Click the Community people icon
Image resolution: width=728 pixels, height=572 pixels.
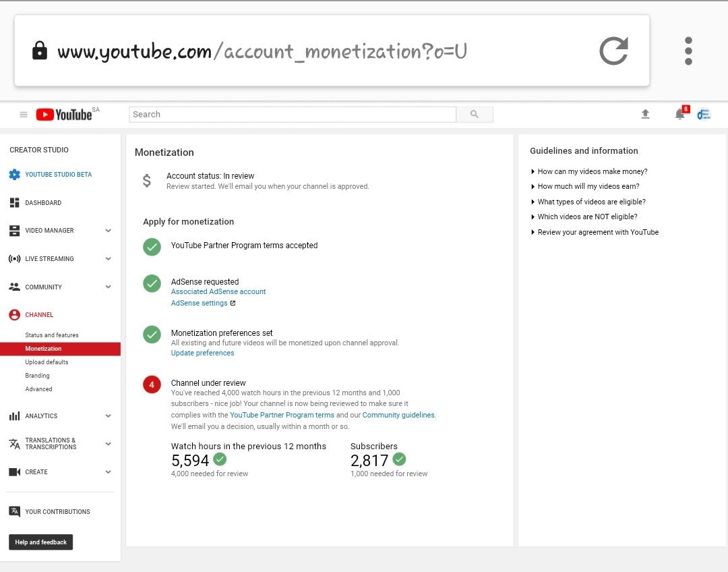[14, 287]
